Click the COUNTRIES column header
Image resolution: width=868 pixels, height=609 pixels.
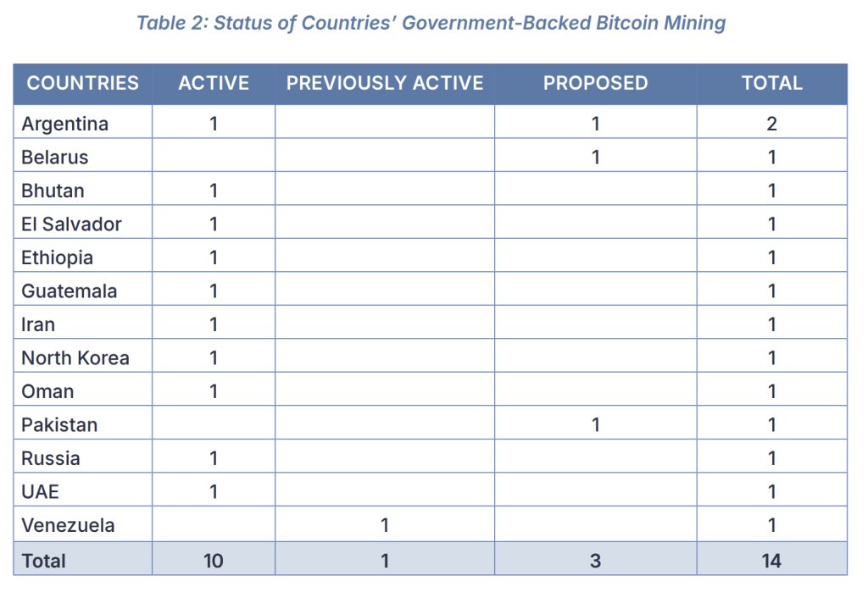point(82,83)
